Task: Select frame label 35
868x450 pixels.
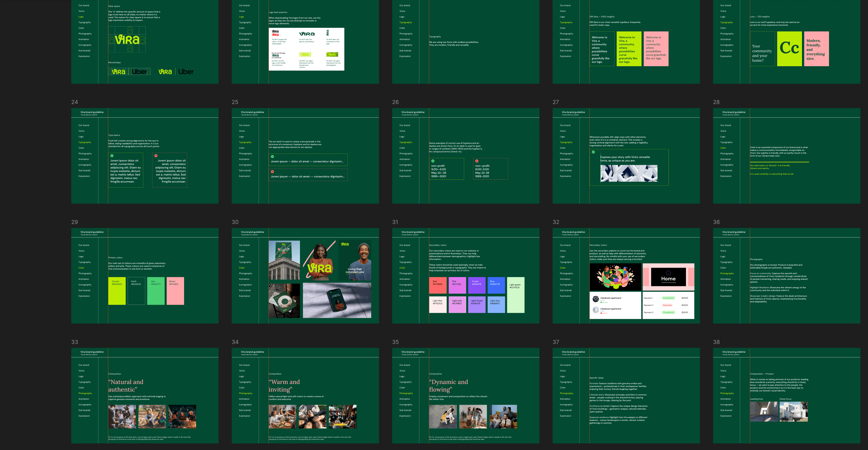Action: pyautogui.click(x=395, y=342)
